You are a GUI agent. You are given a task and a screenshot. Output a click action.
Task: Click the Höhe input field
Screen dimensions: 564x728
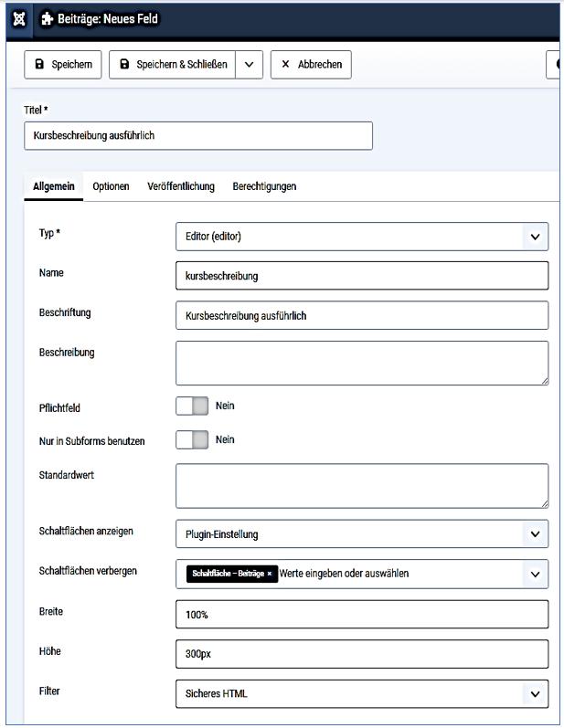pos(361,654)
